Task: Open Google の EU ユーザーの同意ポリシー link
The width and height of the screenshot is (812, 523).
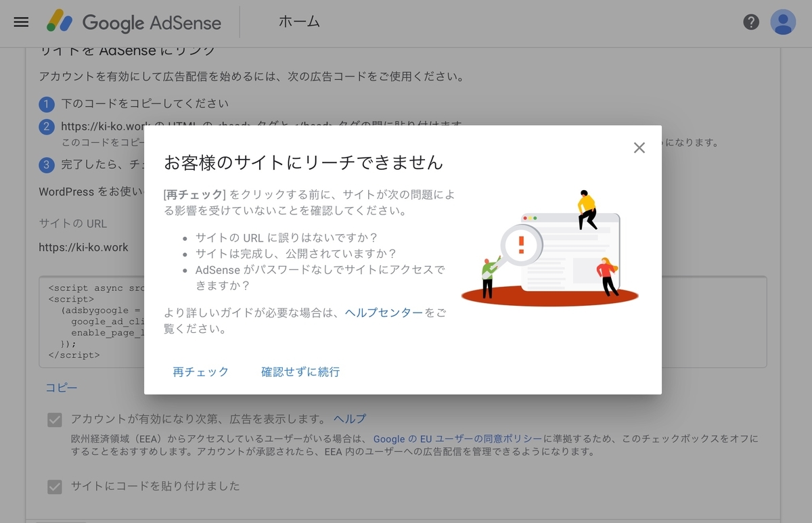Action: tap(457, 438)
